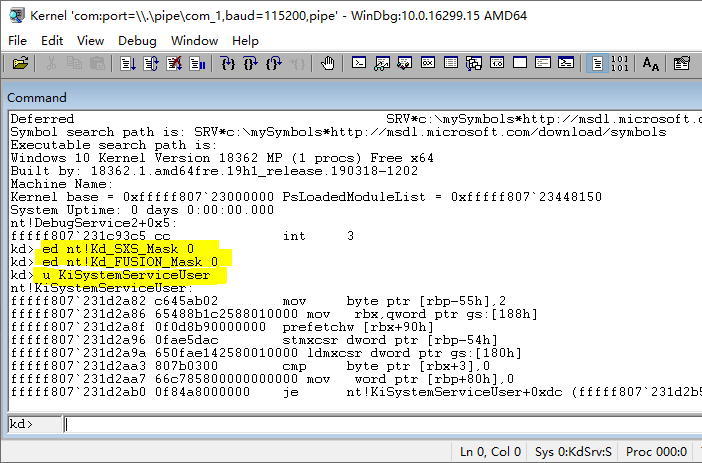Click the Step Out toolbar icon
Image resolution: width=702 pixels, height=463 pixels.
274,64
